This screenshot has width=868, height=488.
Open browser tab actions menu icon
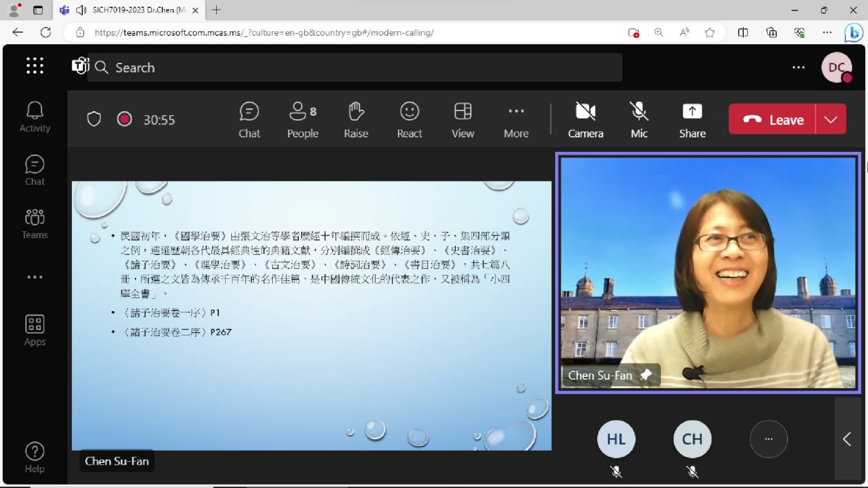[x=38, y=10]
